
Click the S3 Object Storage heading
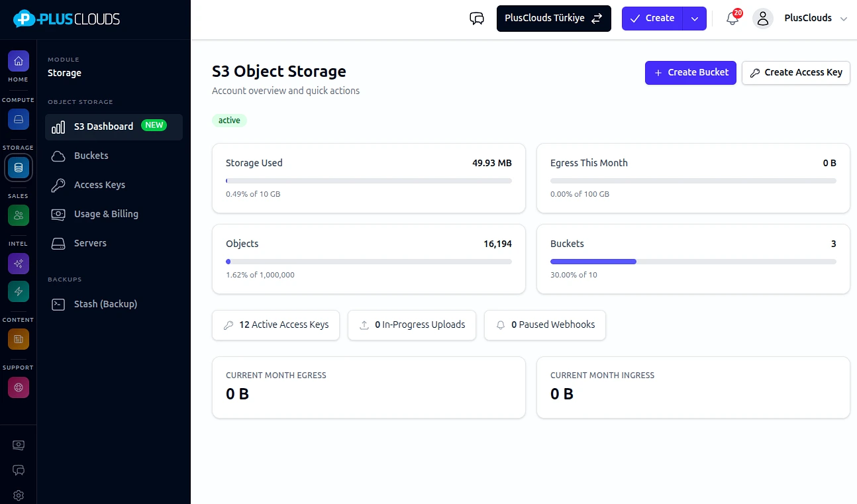pos(279,72)
